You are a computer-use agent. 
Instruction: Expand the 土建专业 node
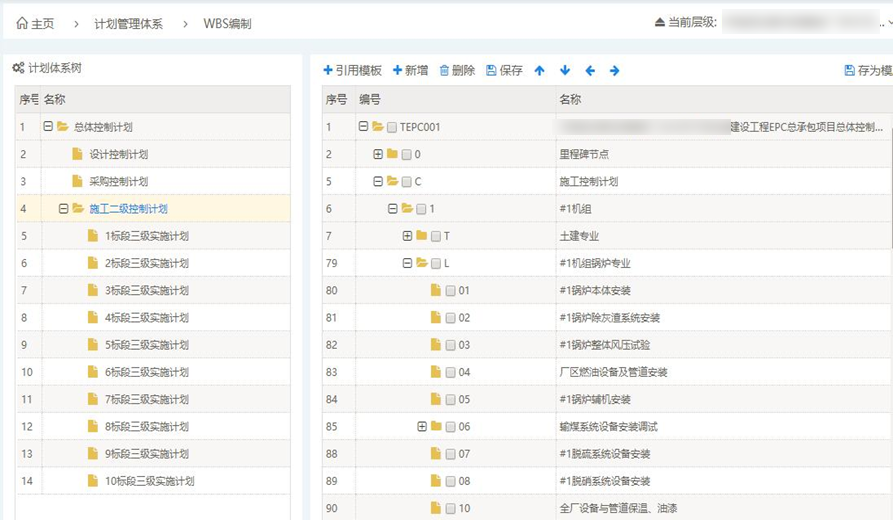[407, 236]
